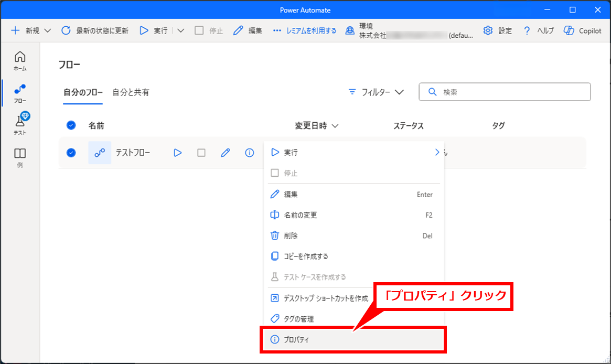Open Copilot from the top toolbar

click(583, 31)
